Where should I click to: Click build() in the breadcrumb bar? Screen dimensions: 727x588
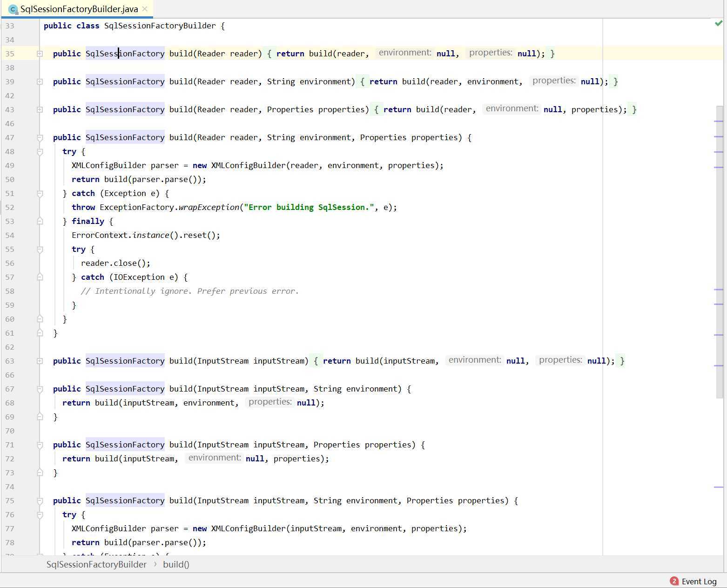176,564
